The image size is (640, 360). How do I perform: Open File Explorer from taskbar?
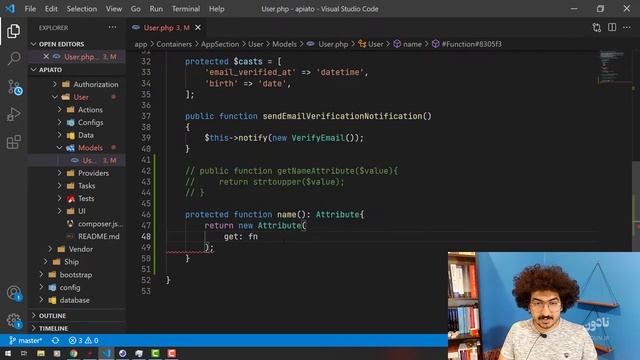click(40, 353)
